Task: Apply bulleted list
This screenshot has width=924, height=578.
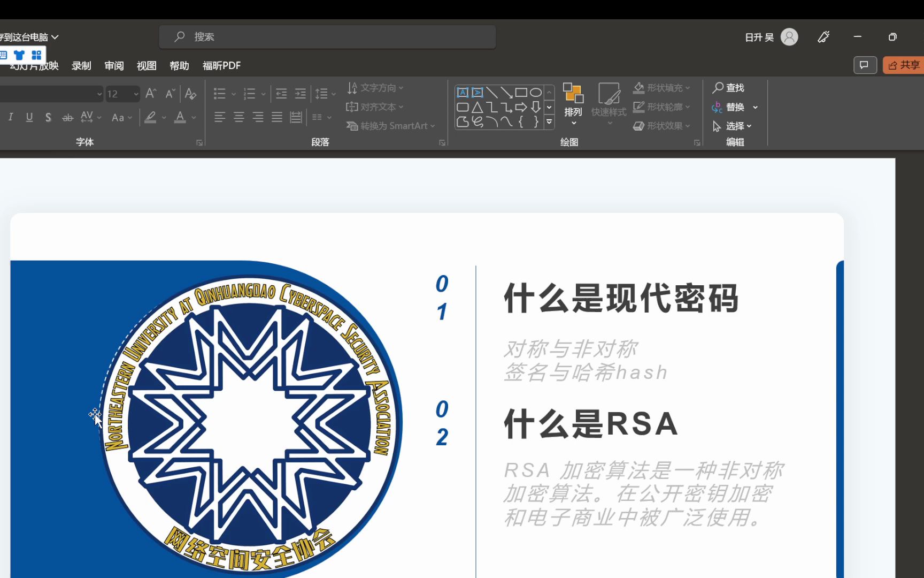Action: (x=220, y=94)
